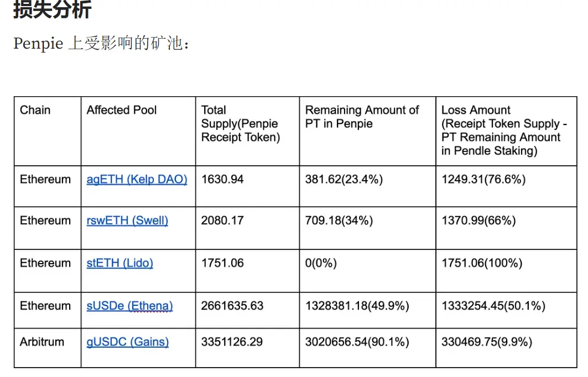Click the Penpie 上受影响的矿池 text line
Screen dimensions: 588x377
(x=101, y=43)
